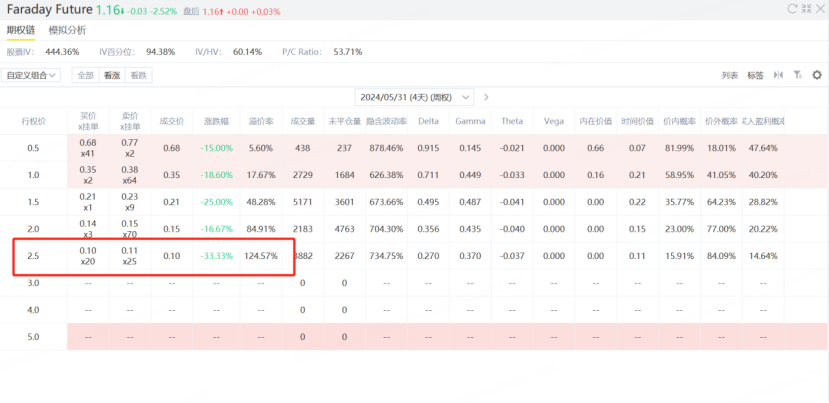Switch to 标签 tag view
Viewport: 829px width, 403px height.
click(x=755, y=76)
